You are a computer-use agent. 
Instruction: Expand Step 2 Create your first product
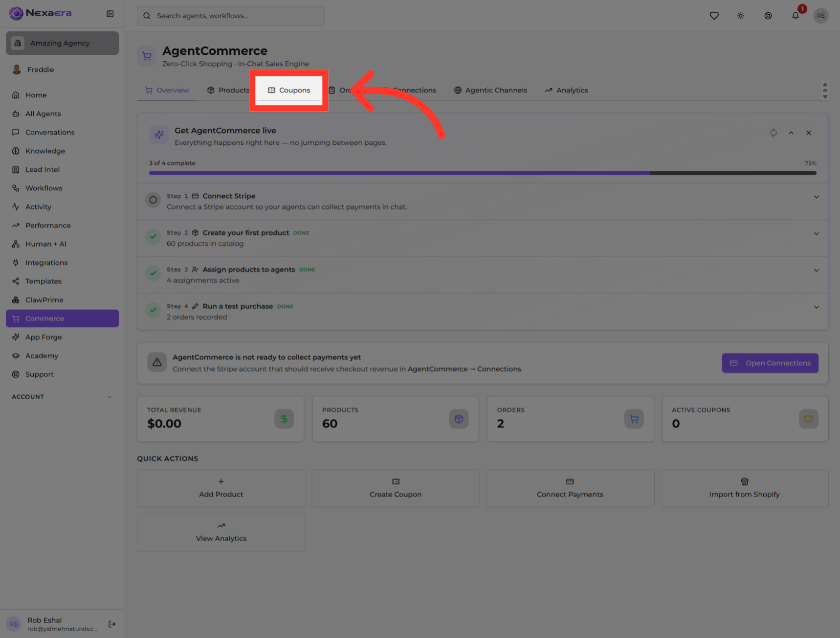816,233
